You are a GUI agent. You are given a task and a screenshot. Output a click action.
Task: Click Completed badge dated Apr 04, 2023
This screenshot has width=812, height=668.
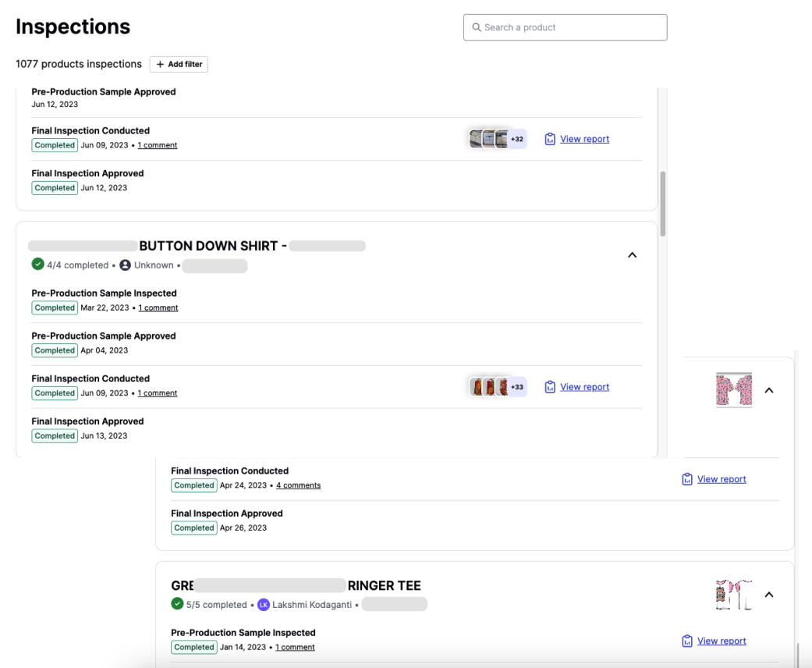pos(55,350)
